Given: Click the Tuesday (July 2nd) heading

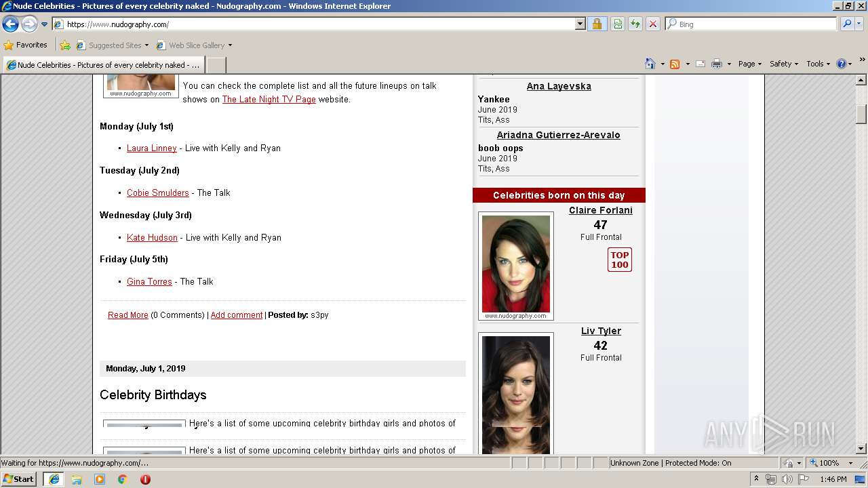Looking at the screenshot, I should [x=140, y=170].
